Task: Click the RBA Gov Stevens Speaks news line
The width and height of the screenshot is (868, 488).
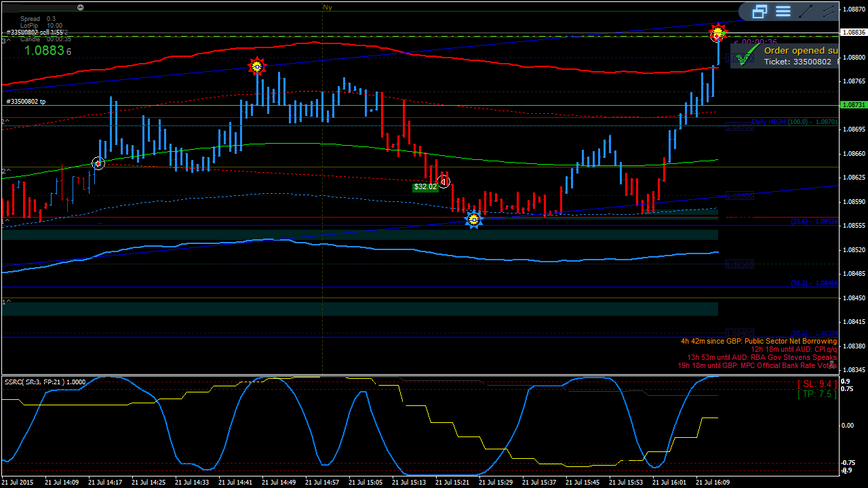Action: click(x=762, y=357)
